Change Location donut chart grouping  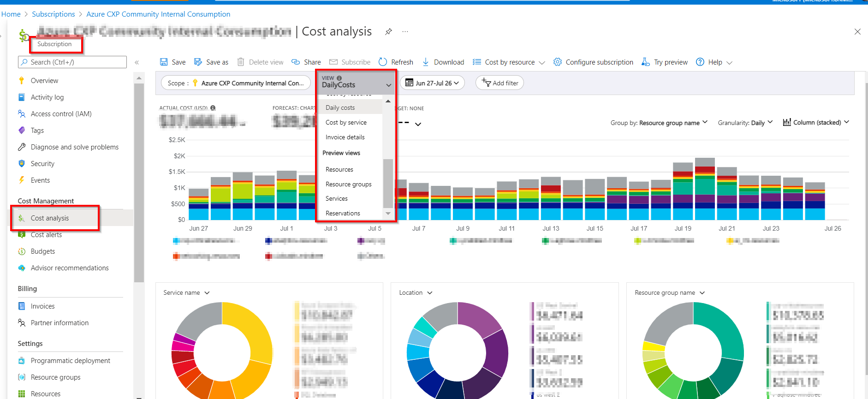[416, 293]
